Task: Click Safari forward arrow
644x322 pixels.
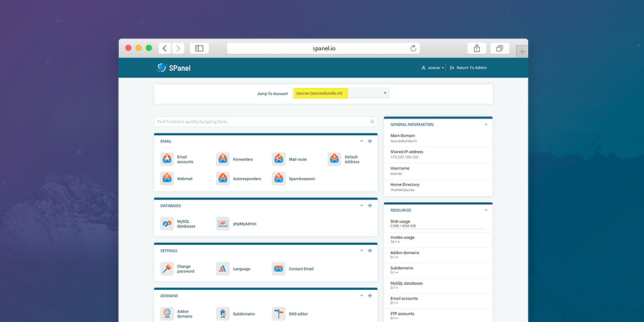Action: (178, 48)
